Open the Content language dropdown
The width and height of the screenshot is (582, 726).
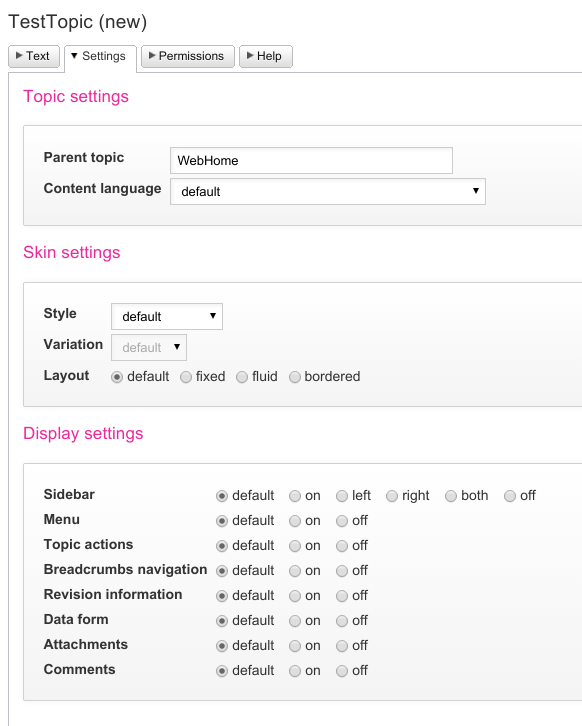328,191
